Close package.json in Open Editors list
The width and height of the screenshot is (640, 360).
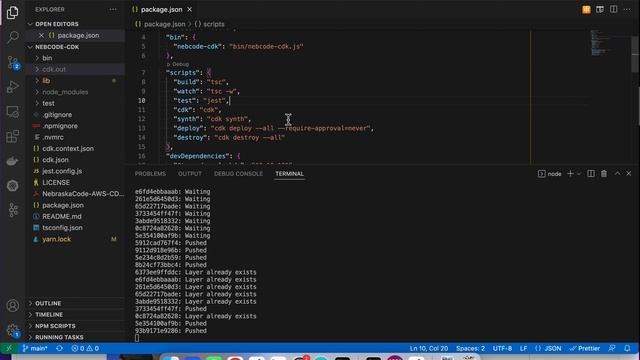(x=41, y=36)
